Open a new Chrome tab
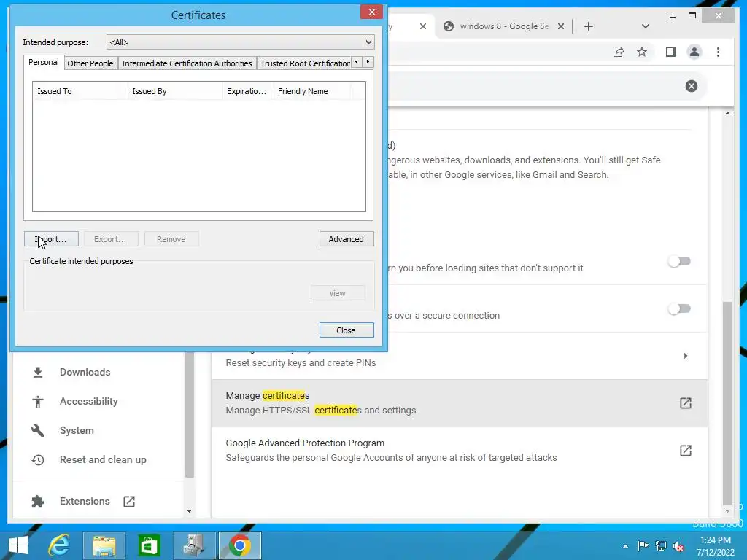This screenshot has height=560, width=747. pos(589,26)
